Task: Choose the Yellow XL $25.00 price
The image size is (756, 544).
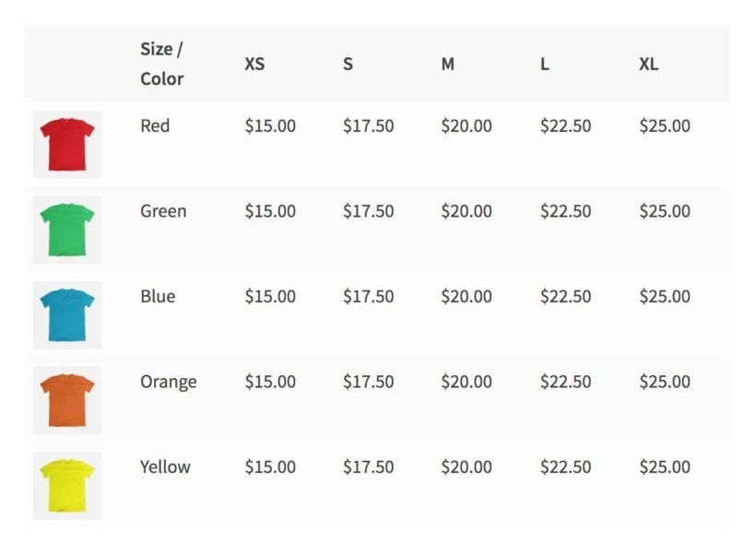Action: coord(664,467)
